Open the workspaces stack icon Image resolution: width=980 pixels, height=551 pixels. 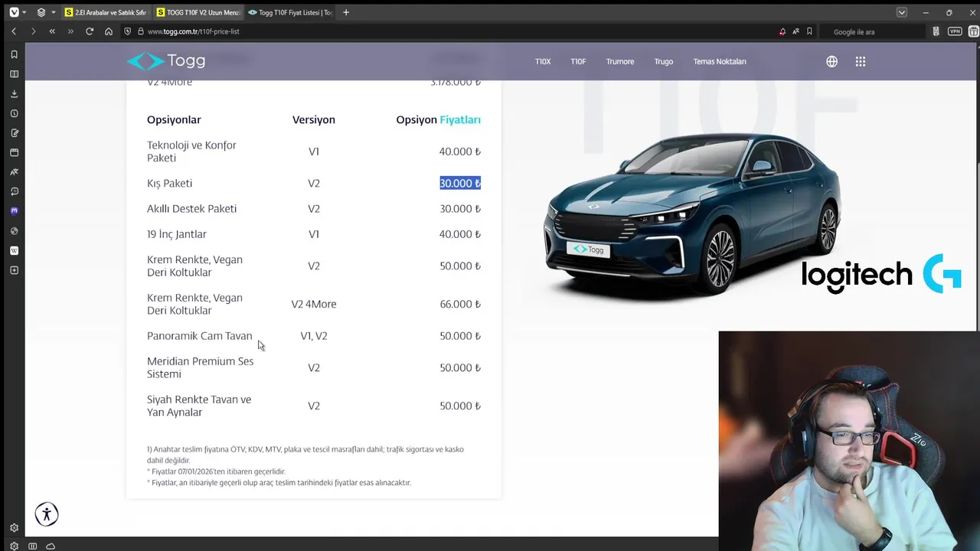pyautogui.click(x=41, y=12)
